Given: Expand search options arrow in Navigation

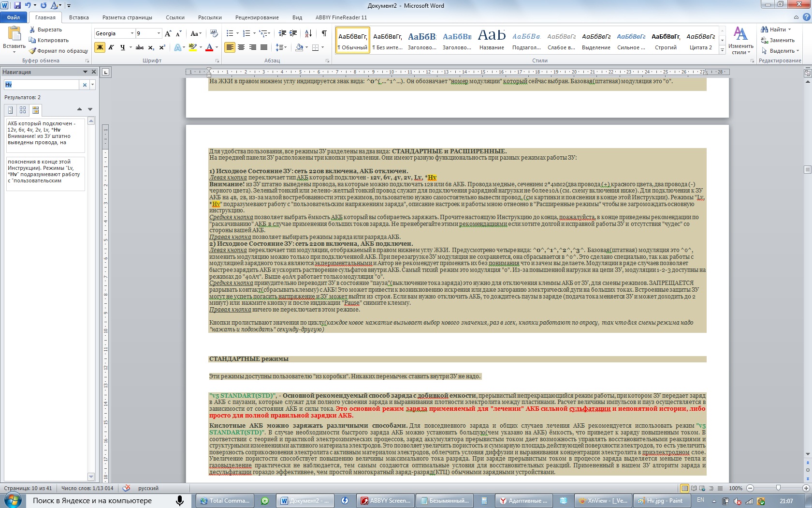Looking at the screenshot, I should [x=92, y=85].
